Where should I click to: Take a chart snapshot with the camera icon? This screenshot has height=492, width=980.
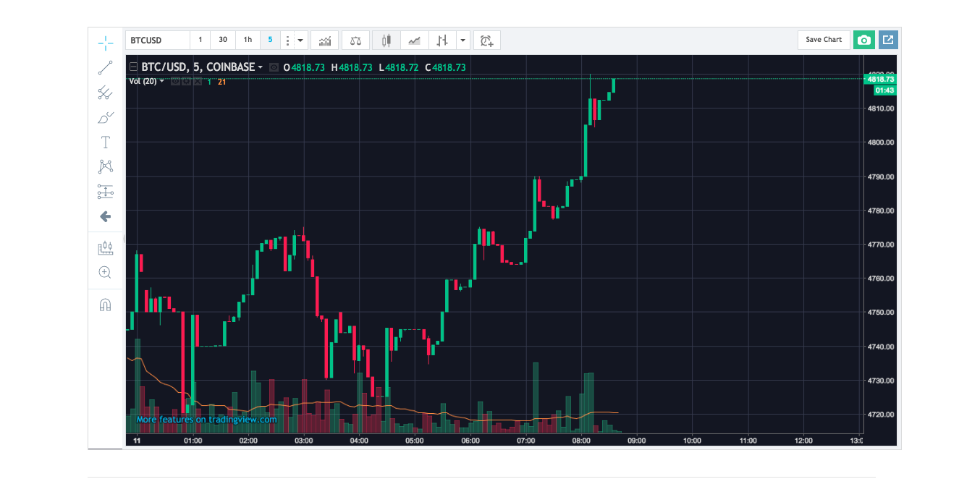(863, 40)
